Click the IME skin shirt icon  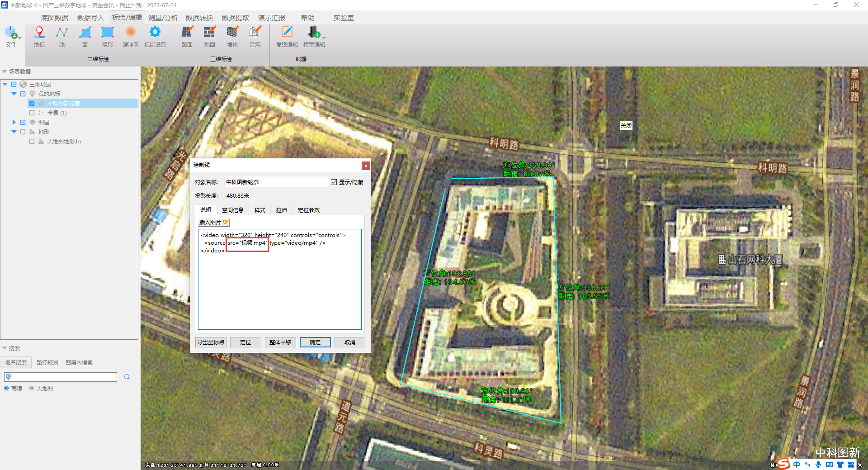click(x=840, y=465)
